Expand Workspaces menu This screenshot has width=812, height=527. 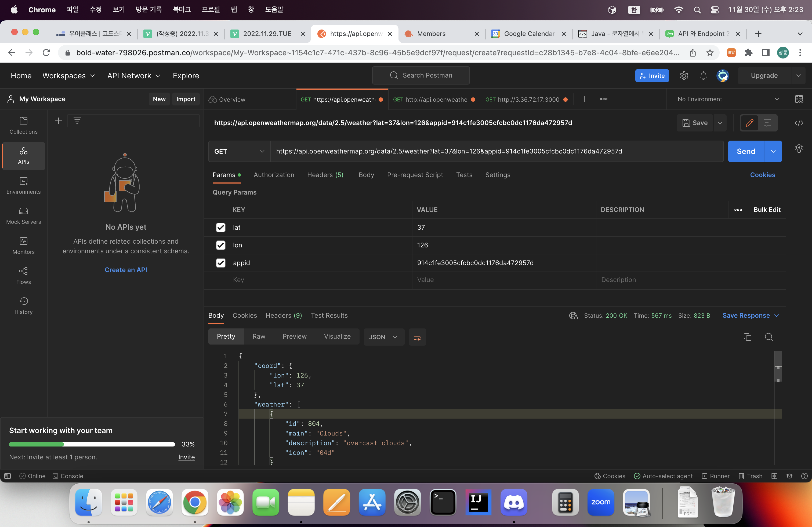[x=68, y=76]
